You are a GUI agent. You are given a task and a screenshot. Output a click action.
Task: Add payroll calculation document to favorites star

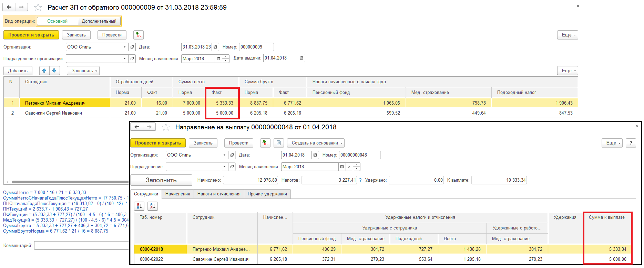[38, 7]
